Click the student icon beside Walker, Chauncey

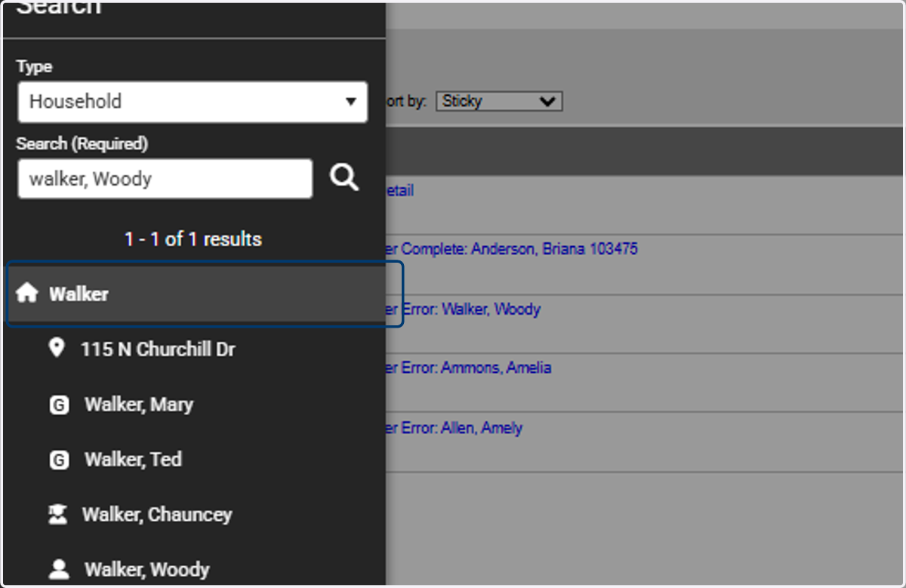pos(57,515)
